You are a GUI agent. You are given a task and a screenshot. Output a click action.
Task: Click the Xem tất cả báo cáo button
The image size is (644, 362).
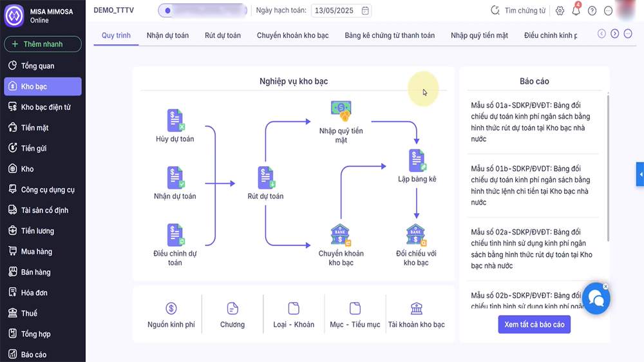click(x=534, y=325)
